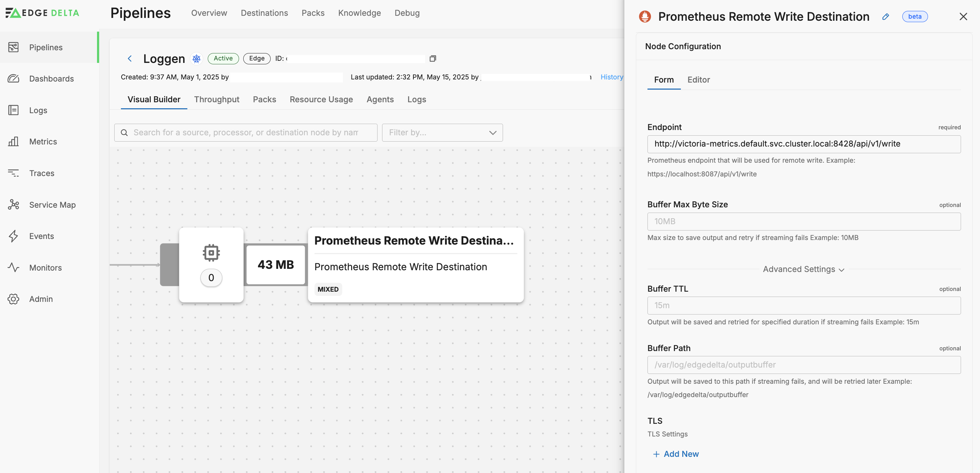This screenshot has height=473, width=980.
Task: Switch to the Overview tab
Action: [x=209, y=13]
